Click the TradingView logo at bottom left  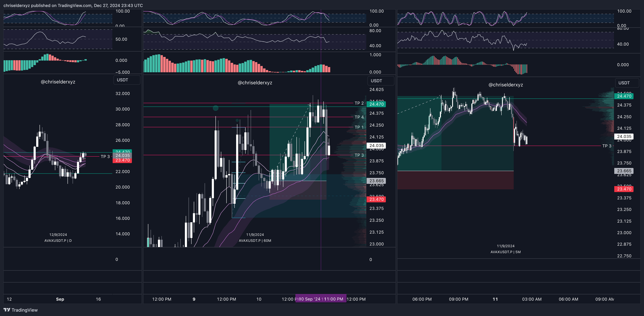pyautogui.click(x=20, y=310)
